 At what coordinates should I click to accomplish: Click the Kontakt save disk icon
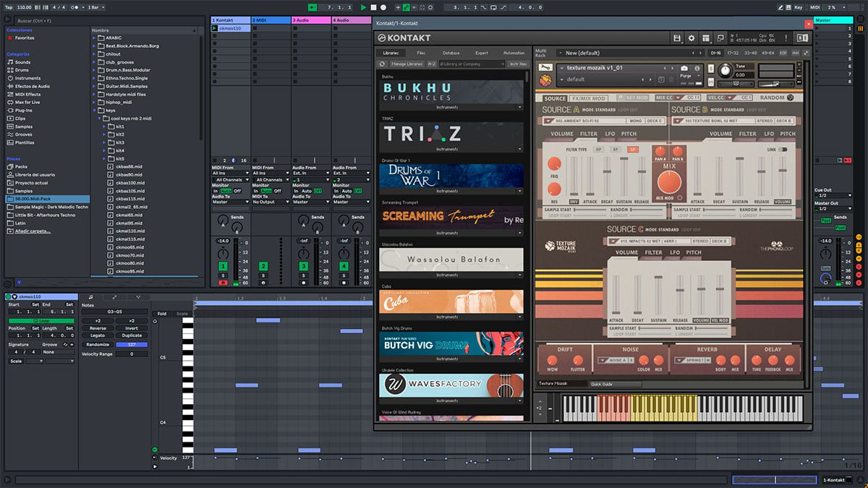677,38
